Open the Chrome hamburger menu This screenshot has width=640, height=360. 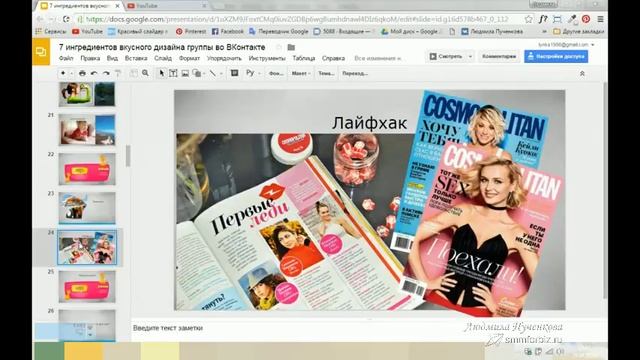(x=600, y=19)
